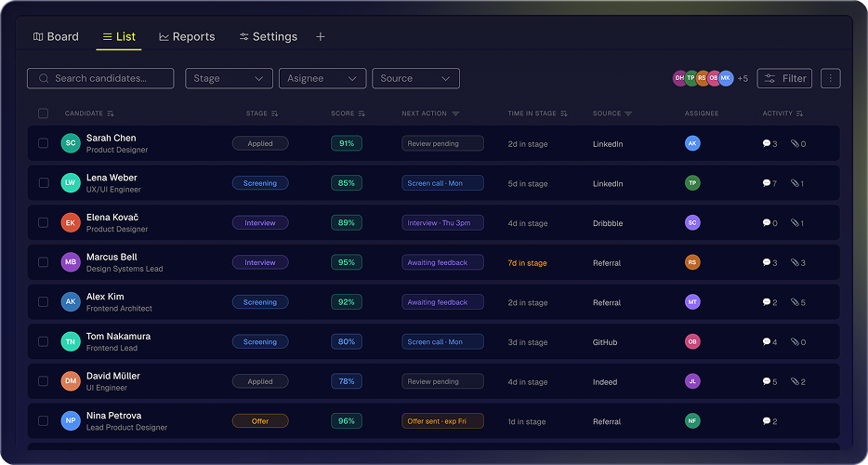The image size is (868, 465).
Task: Switch to the List tab
Action: coord(119,36)
